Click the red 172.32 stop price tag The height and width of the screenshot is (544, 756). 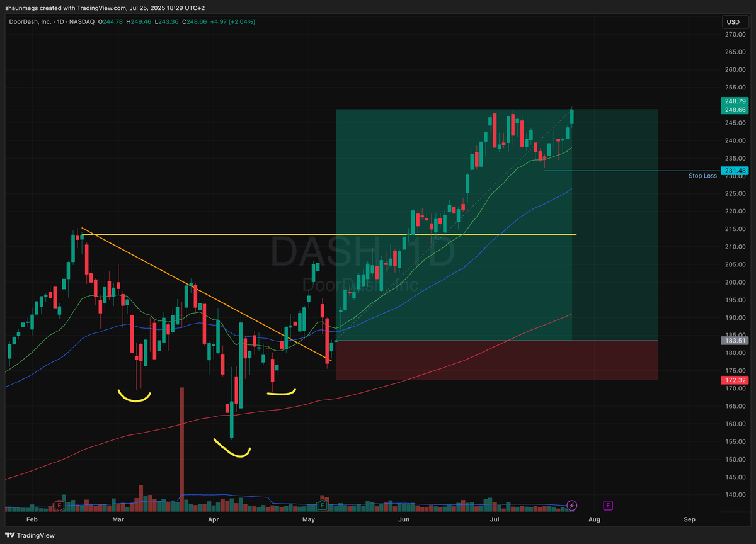tap(733, 380)
